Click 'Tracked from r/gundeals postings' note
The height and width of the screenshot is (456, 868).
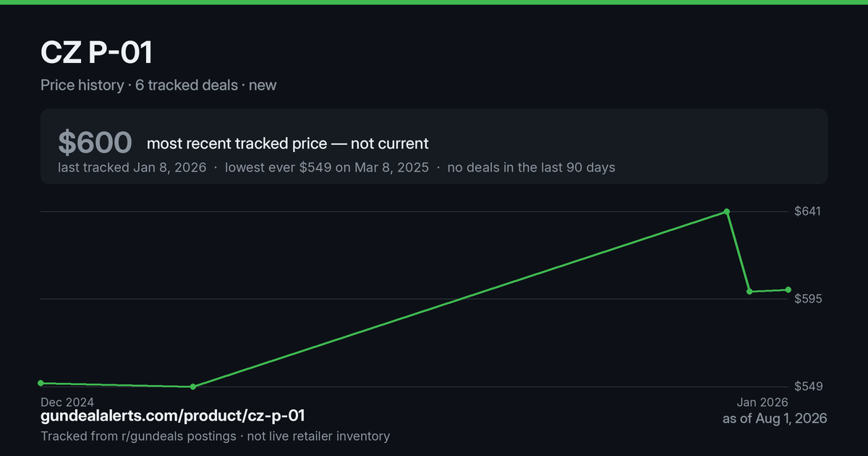coord(138,436)
